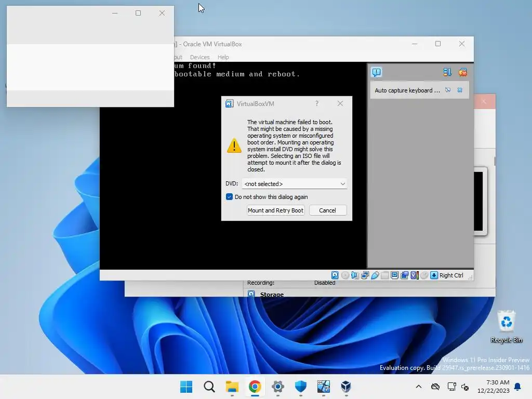This screenshot has width=532, height=399.
Task: Click the recording status icon
Action: (x=404, y=275)
